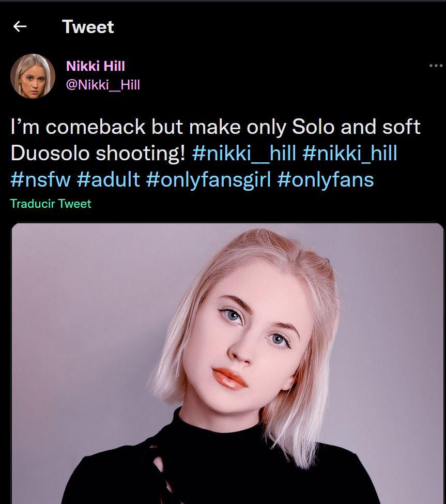Screen dimensions: 446x504
Task: Click the Tweet header title
Action: coord(88,27)
